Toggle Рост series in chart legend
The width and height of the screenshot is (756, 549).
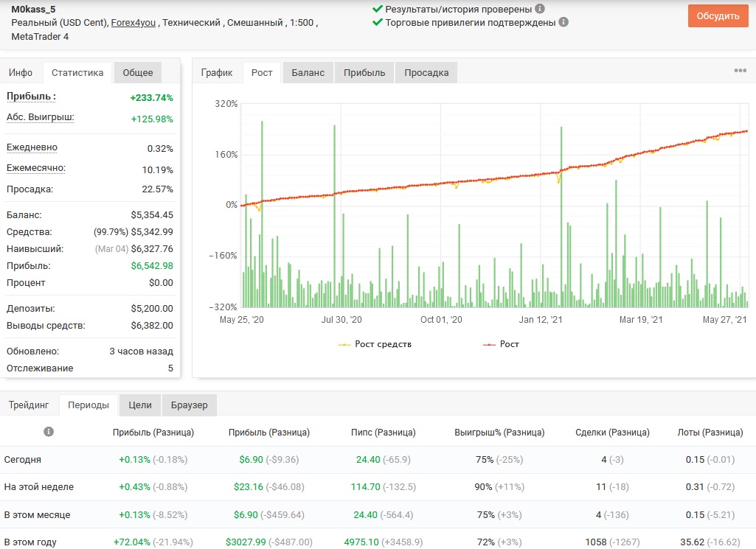coord(501,344)
